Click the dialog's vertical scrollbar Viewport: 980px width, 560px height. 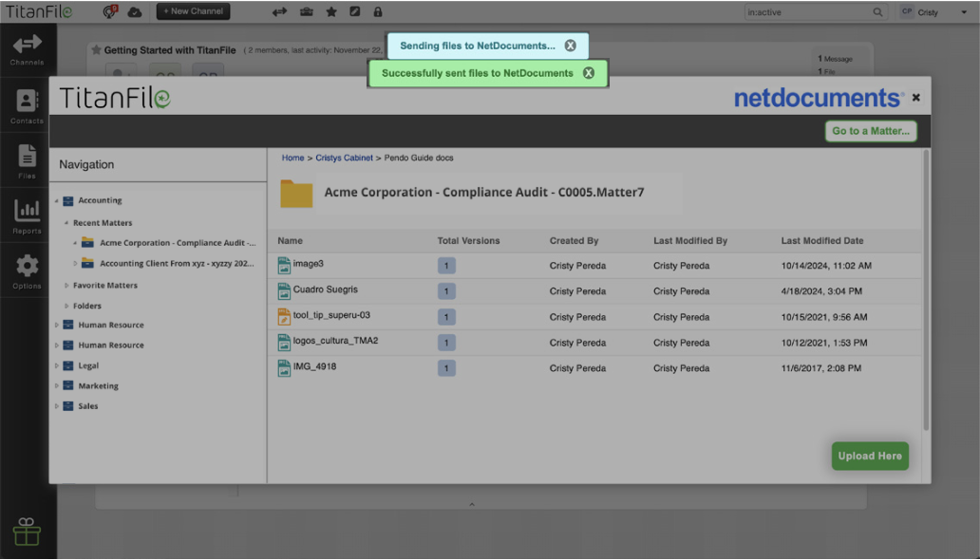coord(926,290)
